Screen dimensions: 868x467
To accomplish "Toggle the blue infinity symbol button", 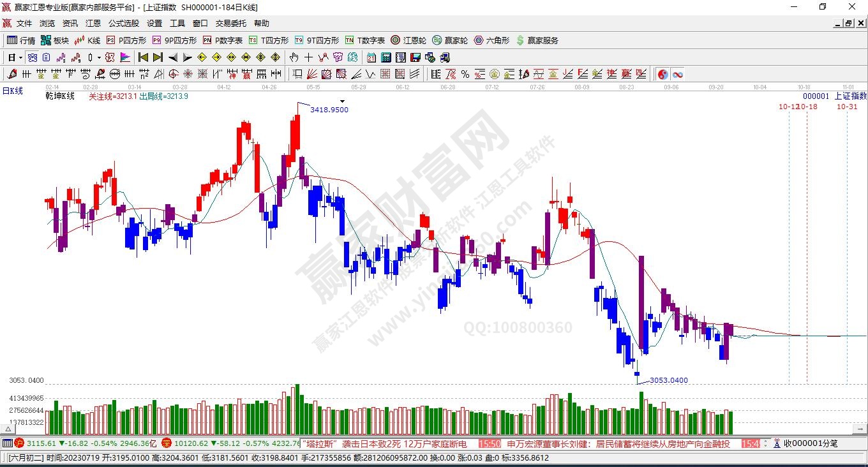I will point(677,74).
